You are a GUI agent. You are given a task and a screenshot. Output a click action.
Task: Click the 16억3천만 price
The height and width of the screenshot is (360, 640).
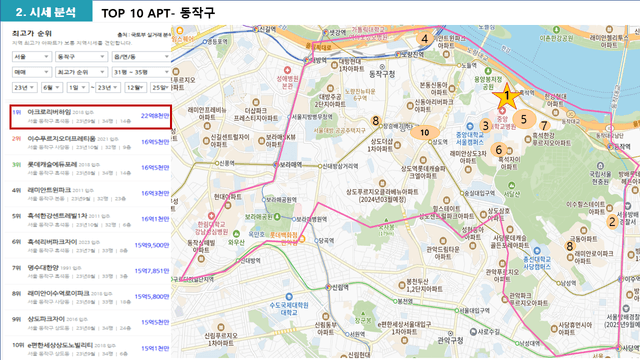coord(155,193)
